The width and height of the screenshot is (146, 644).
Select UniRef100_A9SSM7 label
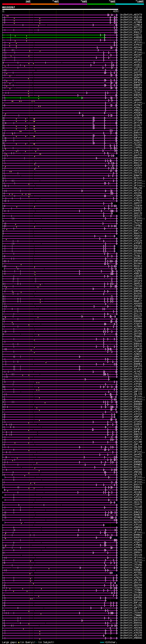[131, 55]
